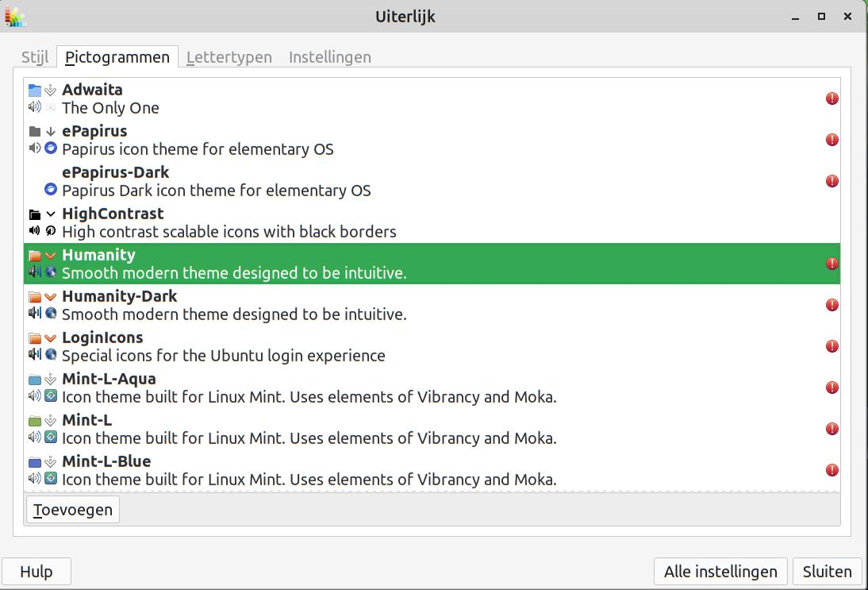Click the globe browser icon for LoginIcons

pyautogui.click(x=50, y=354)
